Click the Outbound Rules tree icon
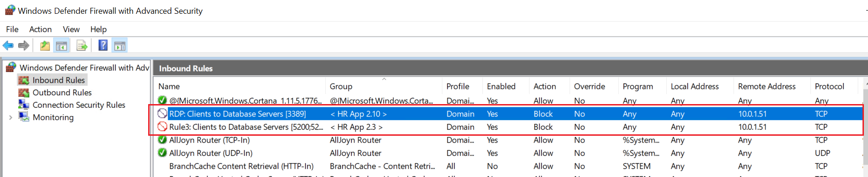 click(x=23, y=93)
